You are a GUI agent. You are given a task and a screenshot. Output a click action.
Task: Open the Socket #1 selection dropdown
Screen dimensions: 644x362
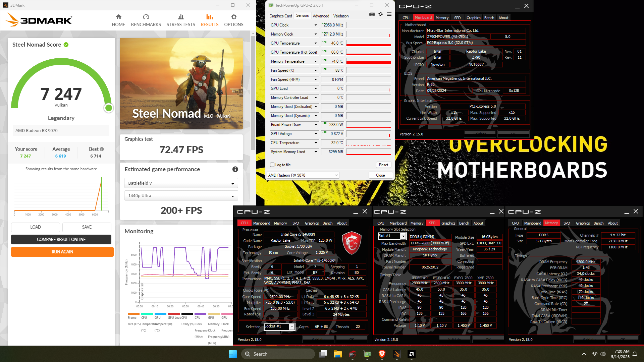pos(279,326)
